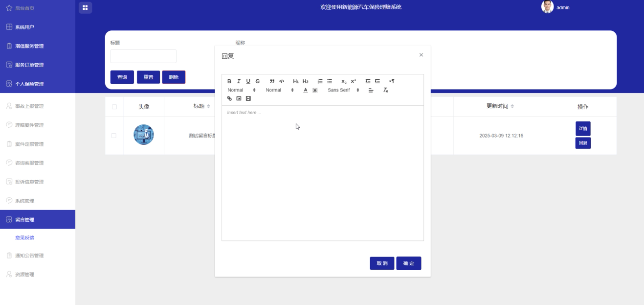Click the admin username text
Image resolution: width=644 pixels, height=305 pixels.
(563, 7)
